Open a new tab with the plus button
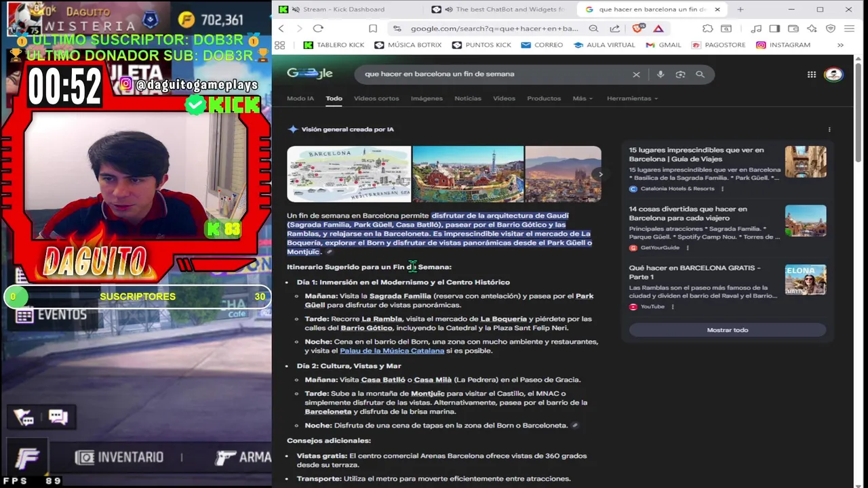The height and width of the screenshot is (488, 868). [x=741, y=9]
